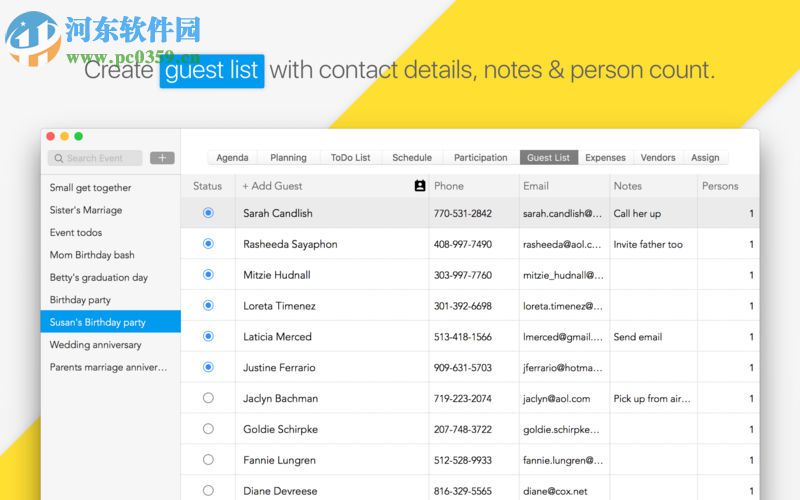
Task: Open the Planning tab
Action: [288, 158]
